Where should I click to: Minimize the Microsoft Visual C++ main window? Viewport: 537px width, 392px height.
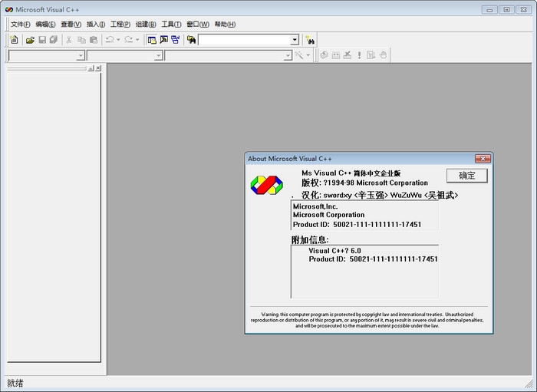coord(489,9)
